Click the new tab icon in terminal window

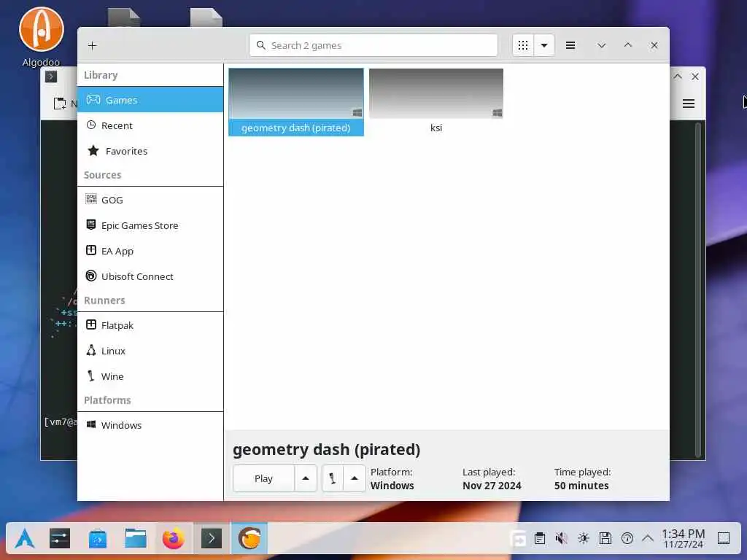60,104
